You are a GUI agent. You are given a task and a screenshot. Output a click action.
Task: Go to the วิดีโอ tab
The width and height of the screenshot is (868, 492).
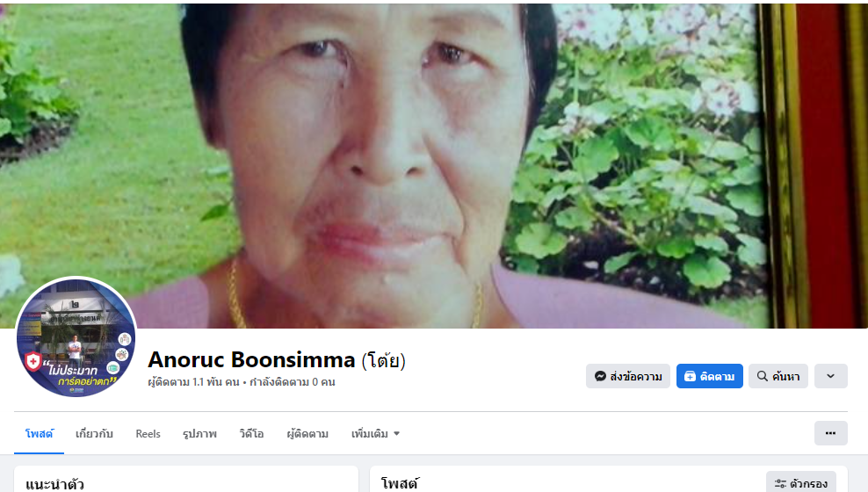point(251,434)
